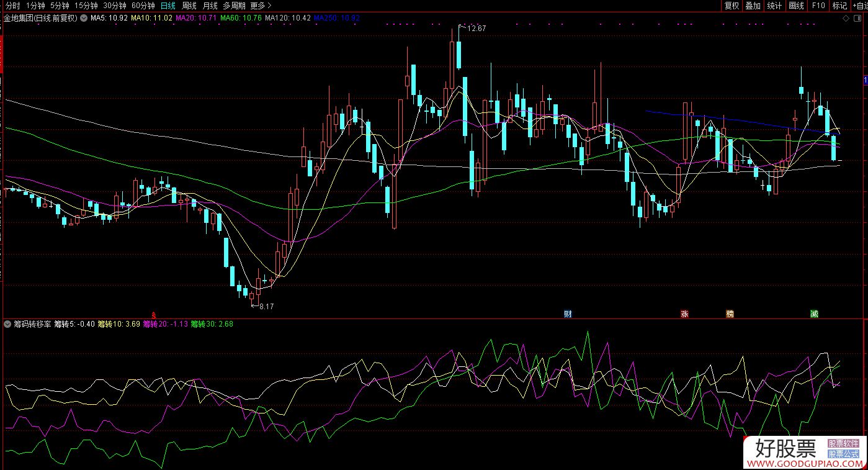Click the 筹码转移率 indicator name
The width and height of the screenshot is (868, 470).
pyautogui.click(x=32, y=324)
